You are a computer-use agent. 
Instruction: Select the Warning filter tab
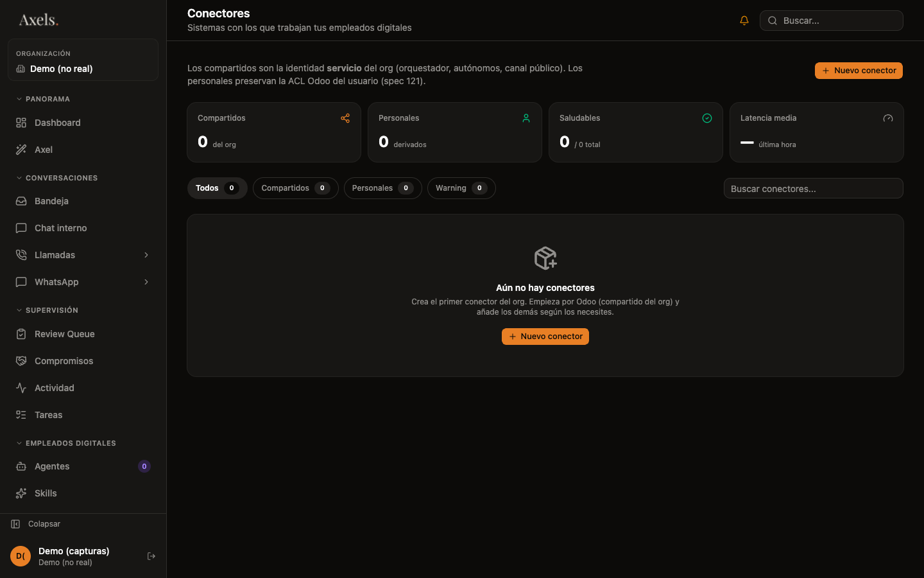[461, 188]
